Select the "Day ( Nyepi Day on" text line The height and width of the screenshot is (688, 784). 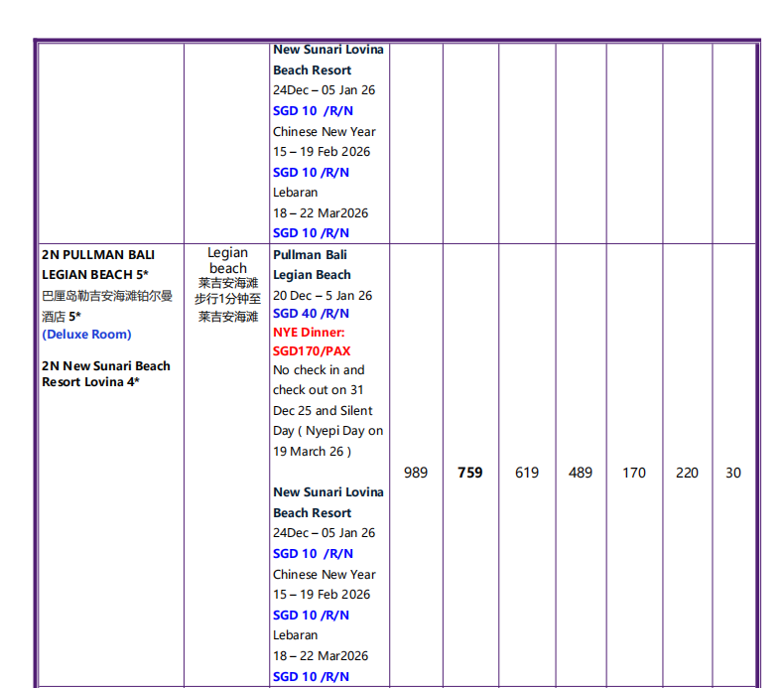(327, 431)
